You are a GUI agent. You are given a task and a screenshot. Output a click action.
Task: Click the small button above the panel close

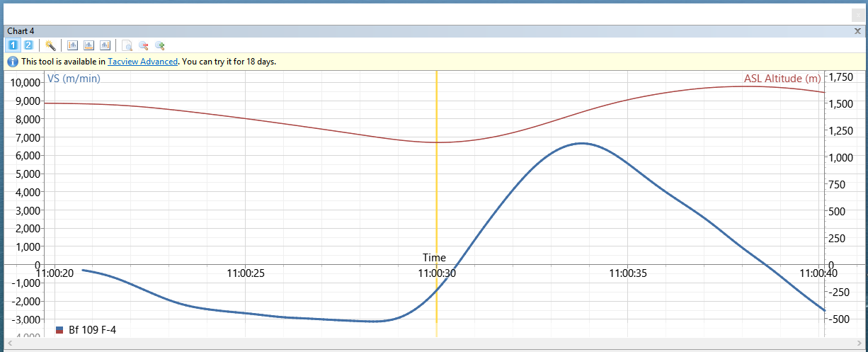(857, 15)
